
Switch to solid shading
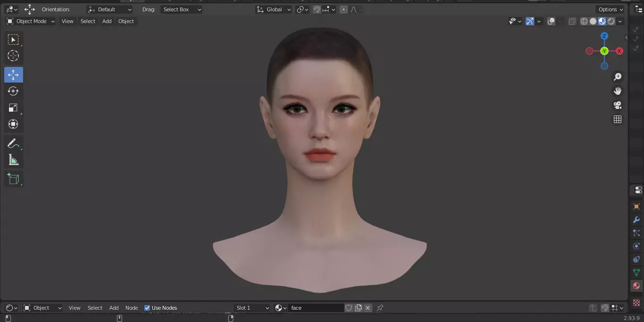click(593, 21)
